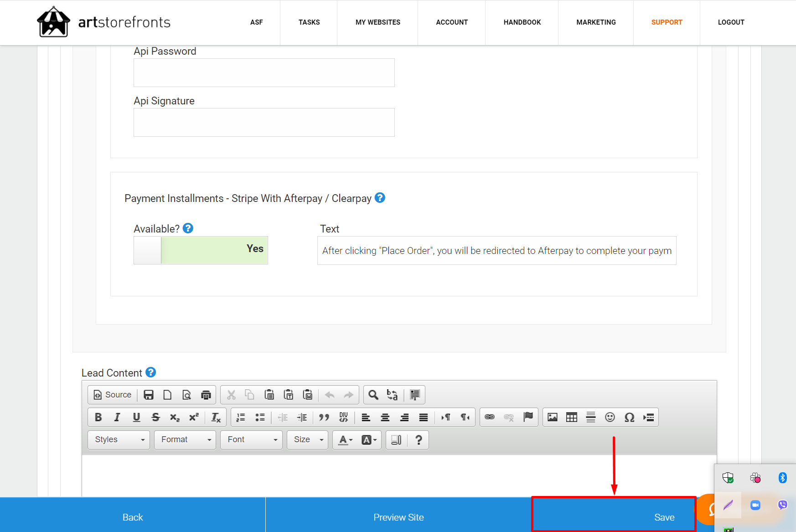Open the smiley emoticon picker
The width and height of the screenshot is (796, 532).
610,417
